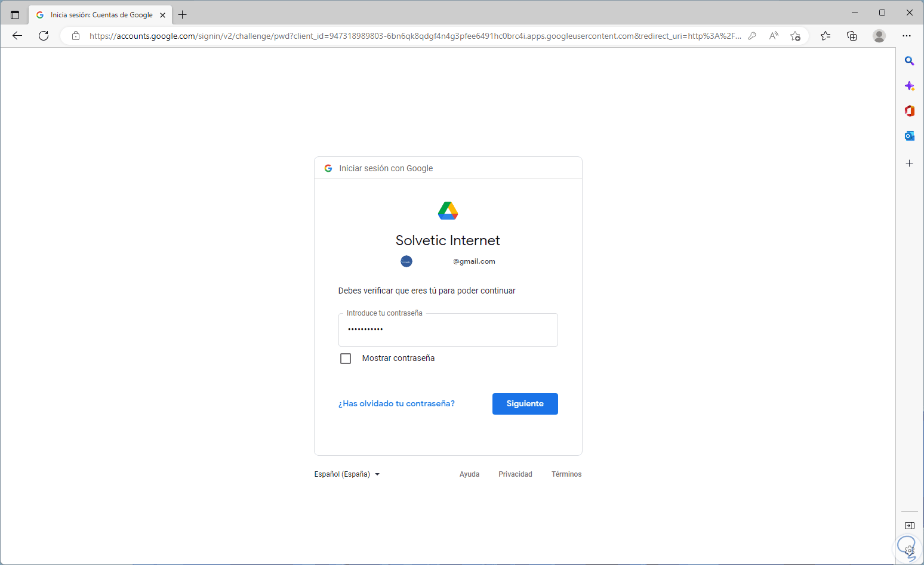Open Settings and more ellipsis menu

(x=907, y=36)
